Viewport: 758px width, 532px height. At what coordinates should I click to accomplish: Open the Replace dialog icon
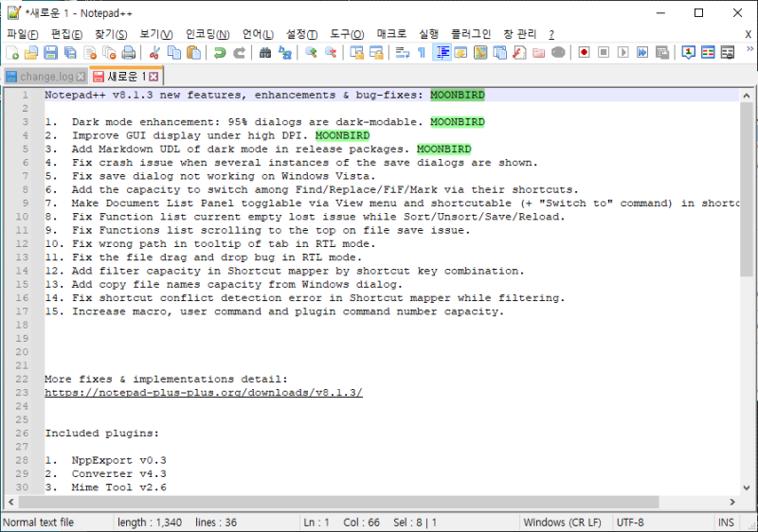click(x=285, y=53)
